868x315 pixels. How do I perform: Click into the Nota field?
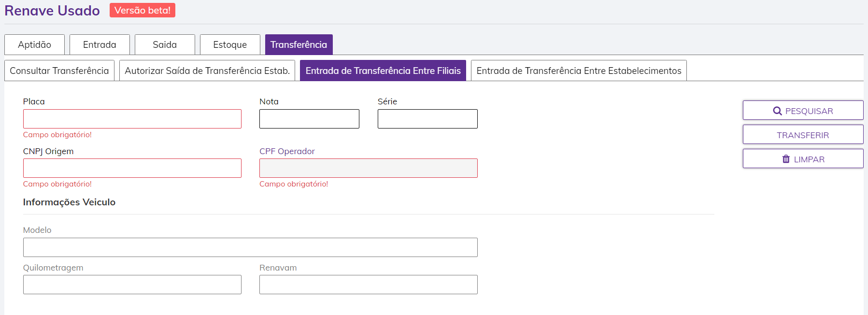(x=309, y=119)
